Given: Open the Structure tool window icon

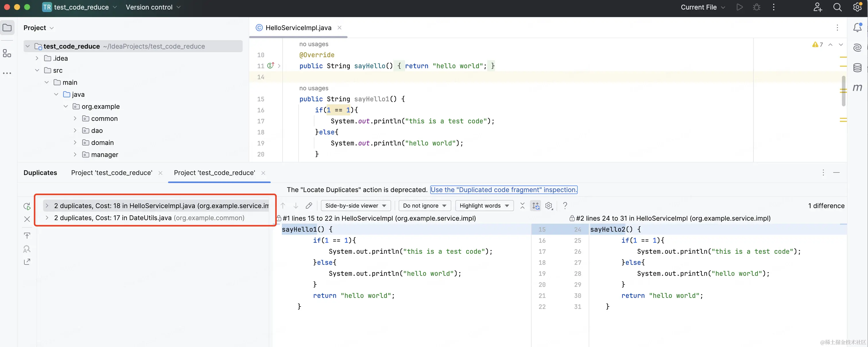Looking at the screenshot, I should pos(7,53).
